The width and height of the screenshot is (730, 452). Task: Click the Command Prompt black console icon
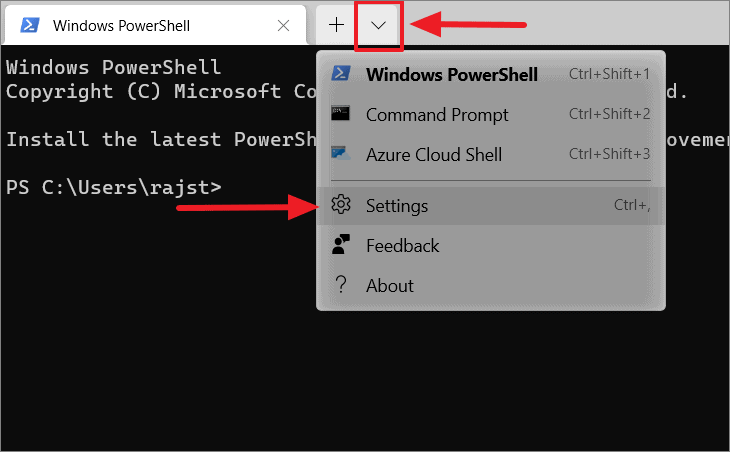click(341, 114)
